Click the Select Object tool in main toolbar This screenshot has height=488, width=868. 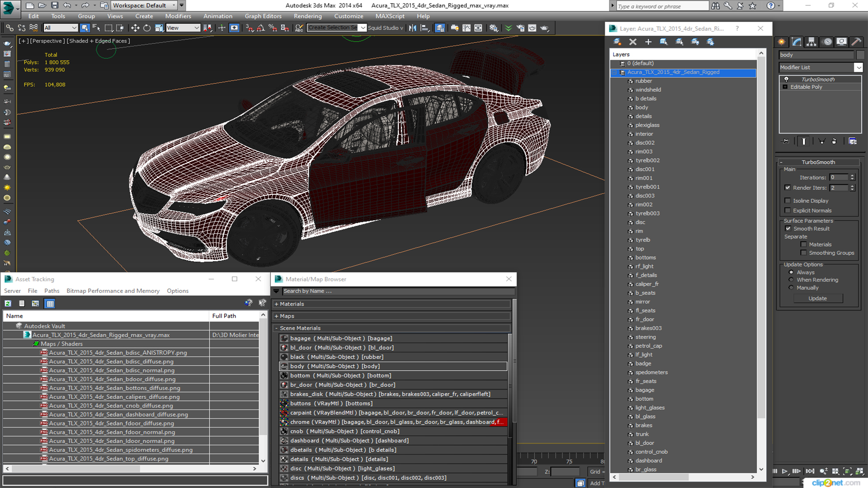coord(85,28)
